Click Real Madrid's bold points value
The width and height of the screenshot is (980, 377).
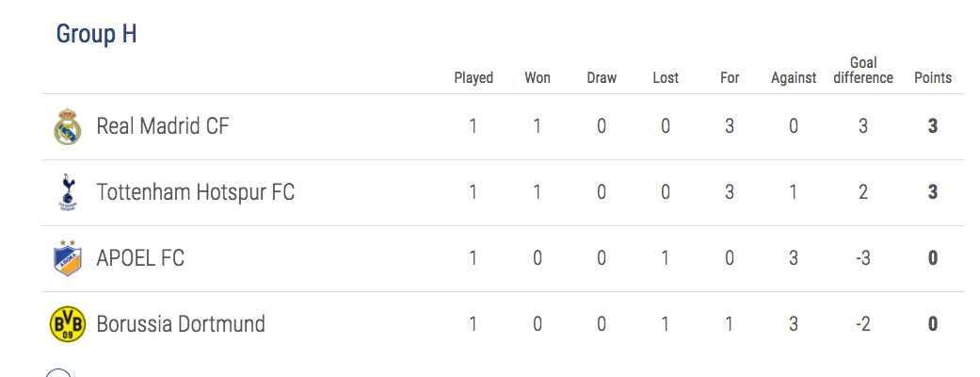tap(933, 126)
